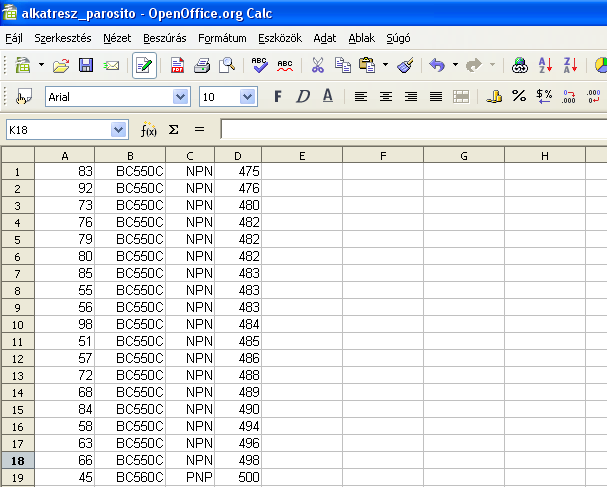Open the Nézet menu
Screen dimensions: 607x487
[117, 38]
